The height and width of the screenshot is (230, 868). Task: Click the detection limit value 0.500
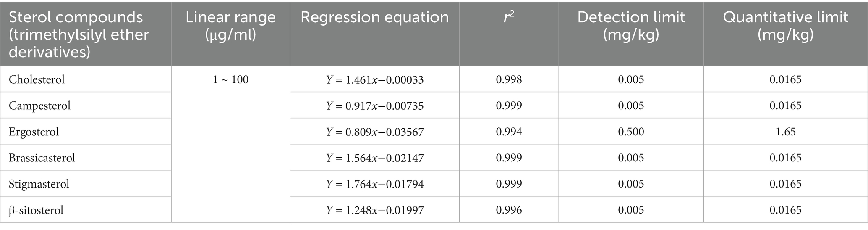pyautogui.click(x=631, y=132)
